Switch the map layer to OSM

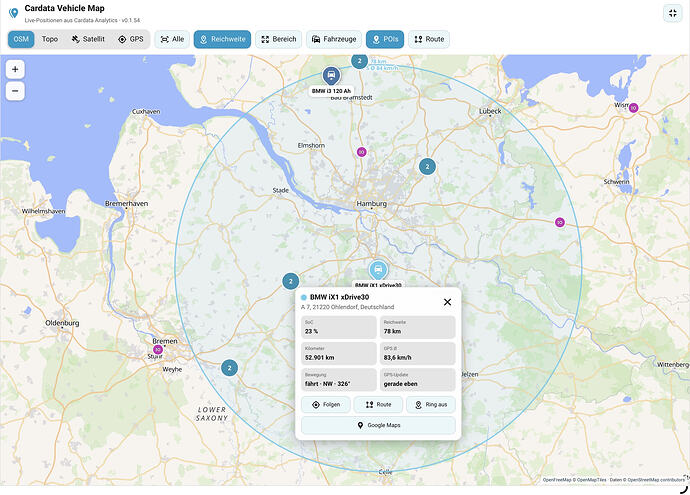tap(21, 39)
